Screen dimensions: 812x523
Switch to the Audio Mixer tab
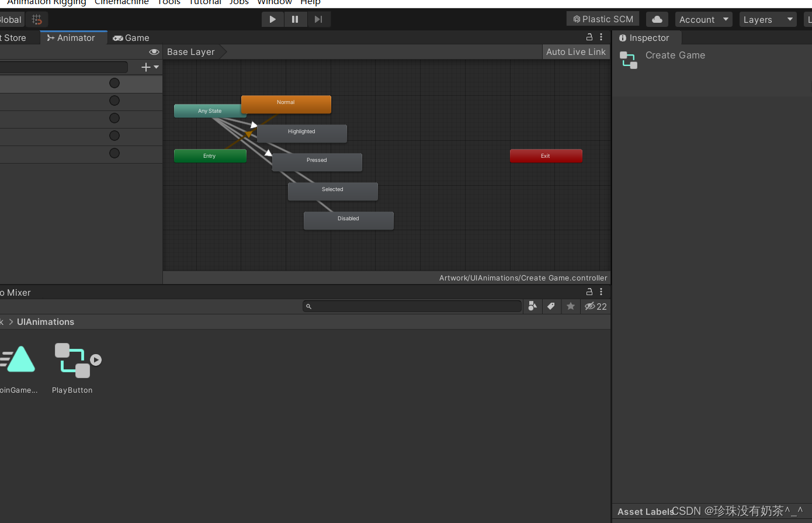pos(16,293)
